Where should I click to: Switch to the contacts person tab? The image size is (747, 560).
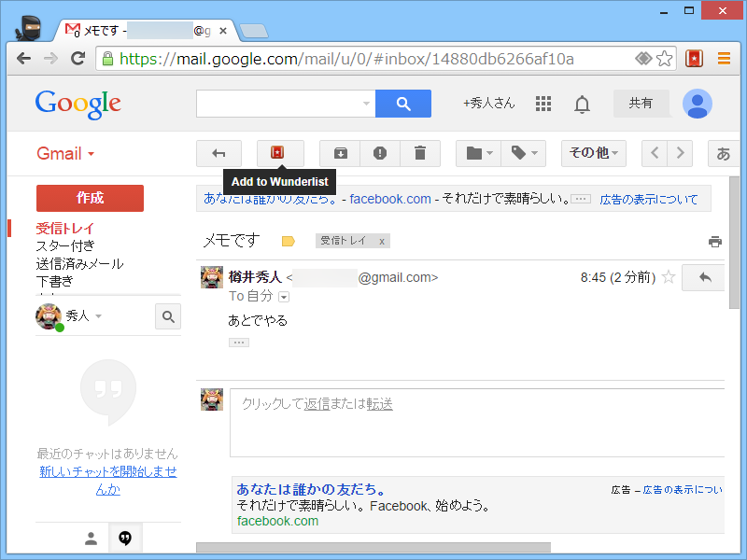point(91,539)
